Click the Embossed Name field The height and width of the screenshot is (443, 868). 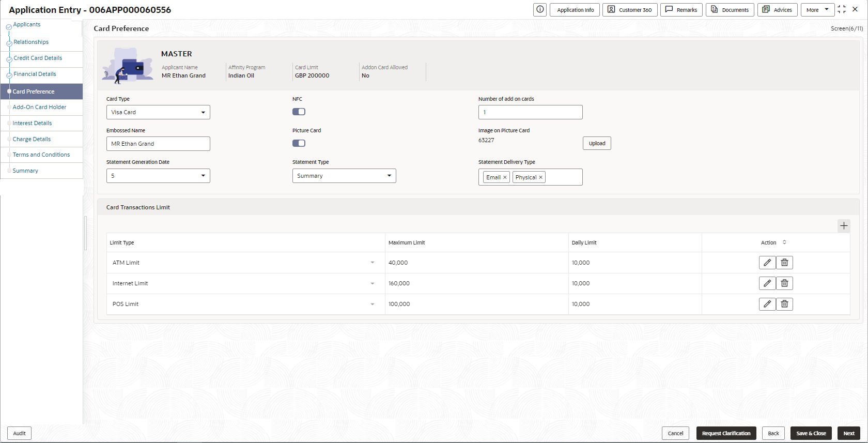(x=158, y=144)
